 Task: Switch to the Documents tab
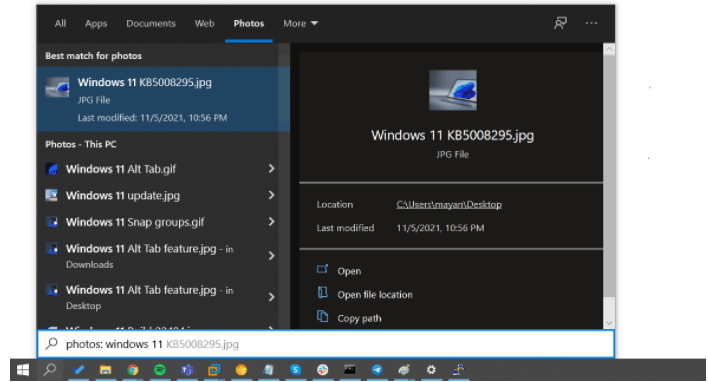click(151, 23)
